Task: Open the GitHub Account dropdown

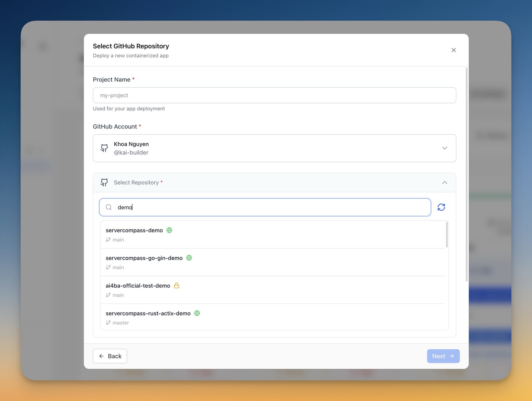Action: [444, 148]
